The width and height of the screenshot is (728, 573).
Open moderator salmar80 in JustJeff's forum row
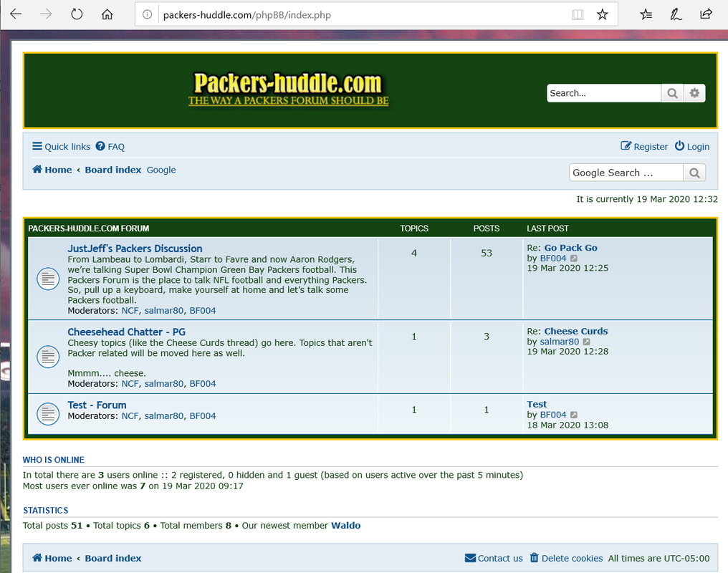tap(164, 311)
